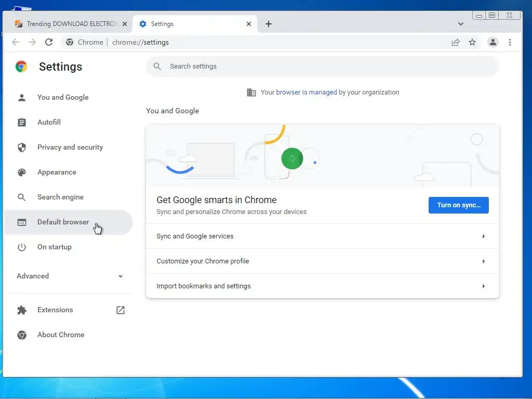Focus the Search settings field
Viewport: 532px width, 399px height.
coord(322,66)
